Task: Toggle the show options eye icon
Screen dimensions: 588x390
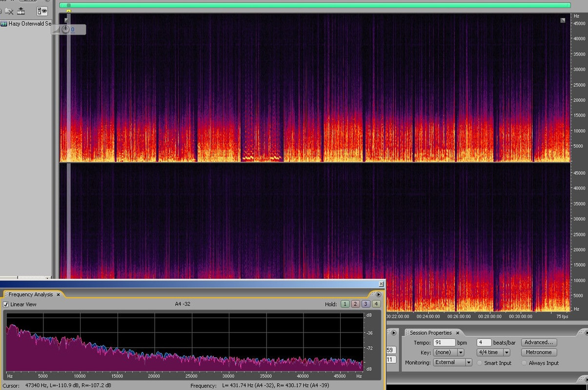Action: [x=42, y=11]
